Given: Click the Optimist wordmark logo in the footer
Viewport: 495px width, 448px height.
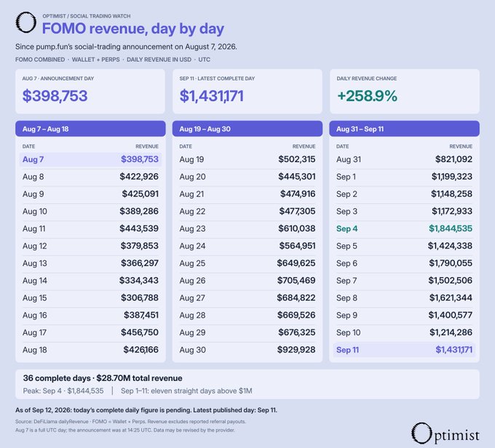Looking at the screenshot, I should coord(445,433).
